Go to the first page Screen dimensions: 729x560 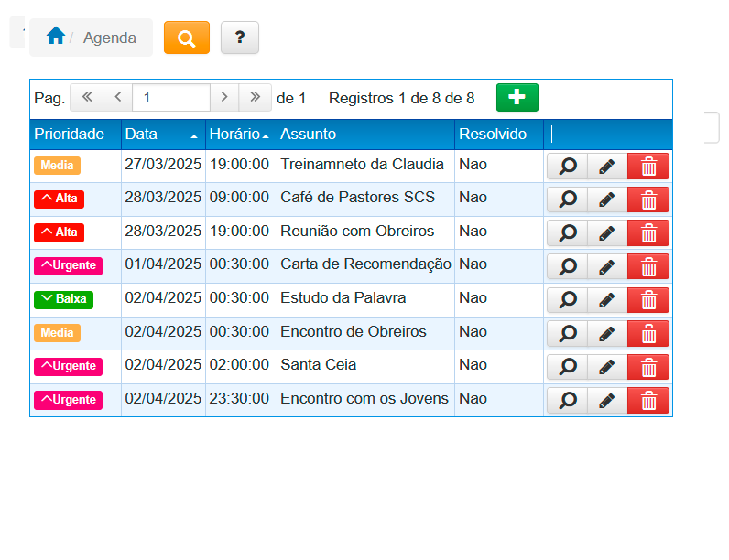(86, 97)
